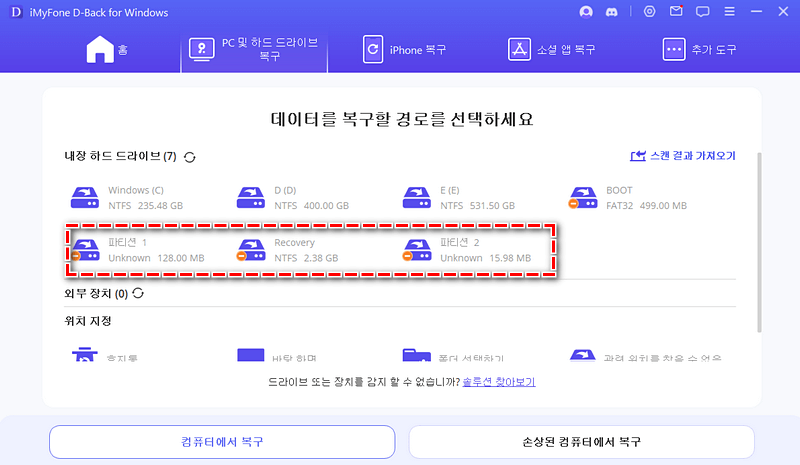The width and height of the screenshot is (800, 465).
Task: Open the feedback chat bubble icon
Action: click(703, 11)
